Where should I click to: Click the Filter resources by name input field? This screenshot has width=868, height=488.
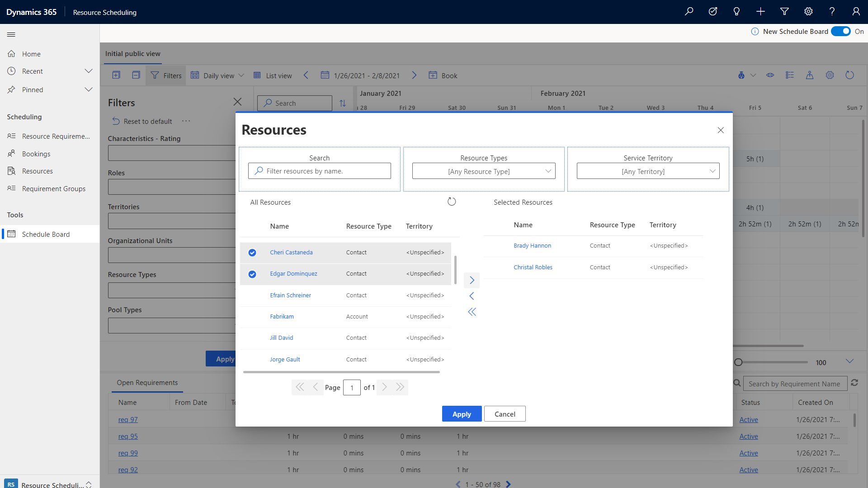(320, 170)
